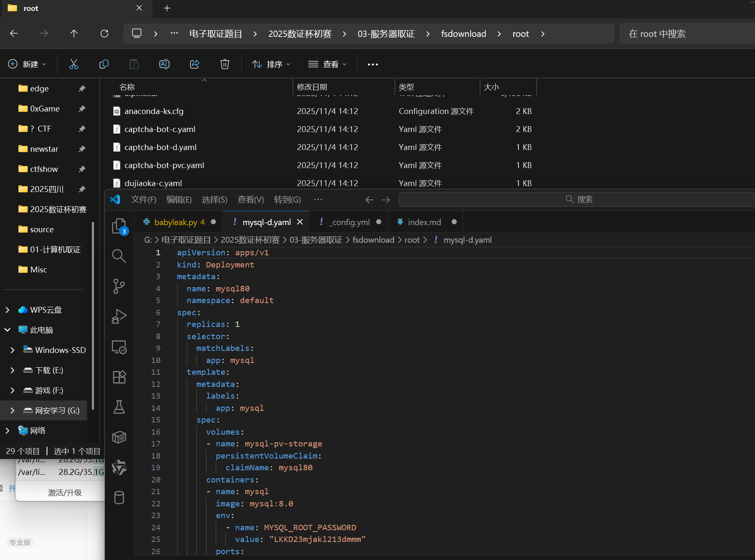The image size is (755, 560).
Task: Open the Search view in activity bar
Action: [119, 256]
